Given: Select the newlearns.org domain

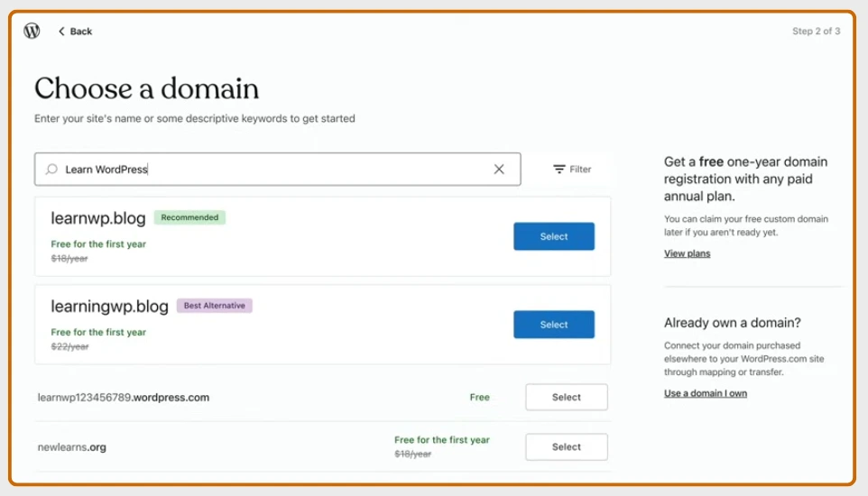Looking at the screenshot, I should (x=567, y=446).
